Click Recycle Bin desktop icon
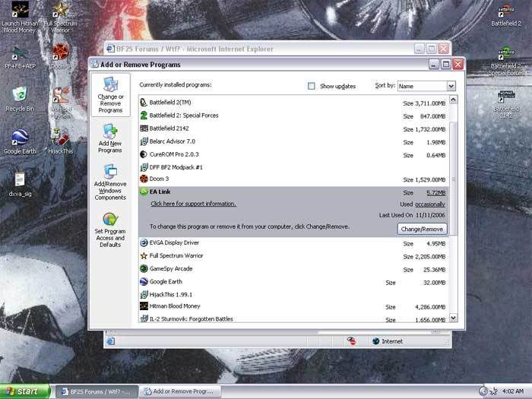 (20, 99)
